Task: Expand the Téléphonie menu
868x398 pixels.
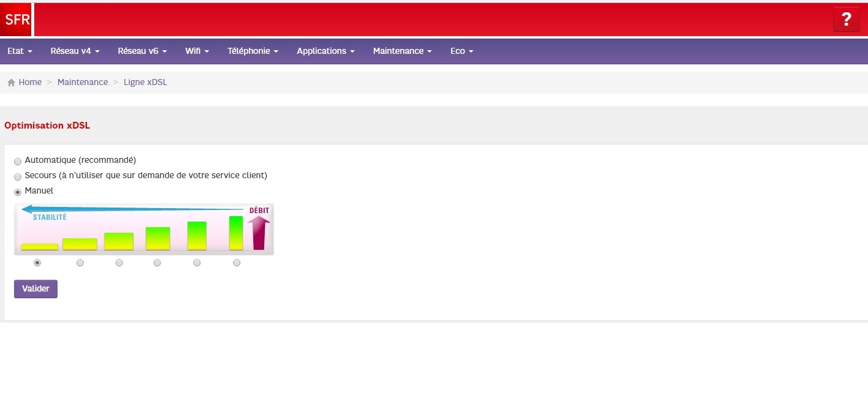Action: point(253,51)
